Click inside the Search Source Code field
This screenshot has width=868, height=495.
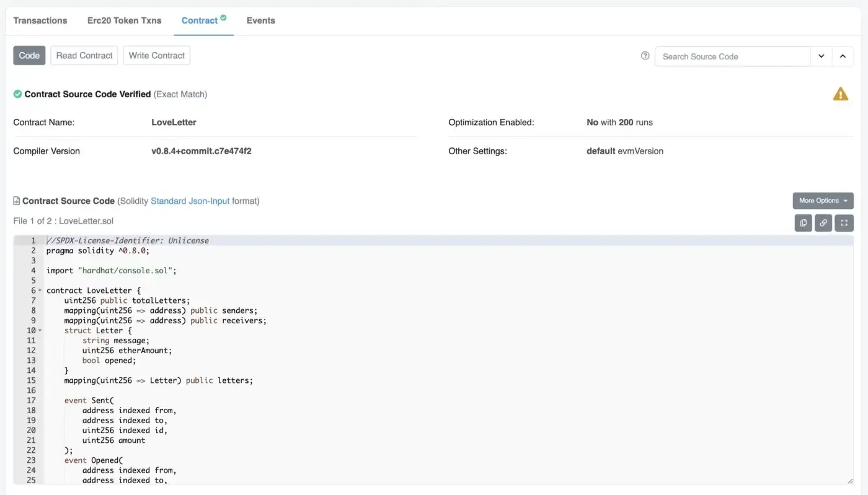tap(732, 56)
